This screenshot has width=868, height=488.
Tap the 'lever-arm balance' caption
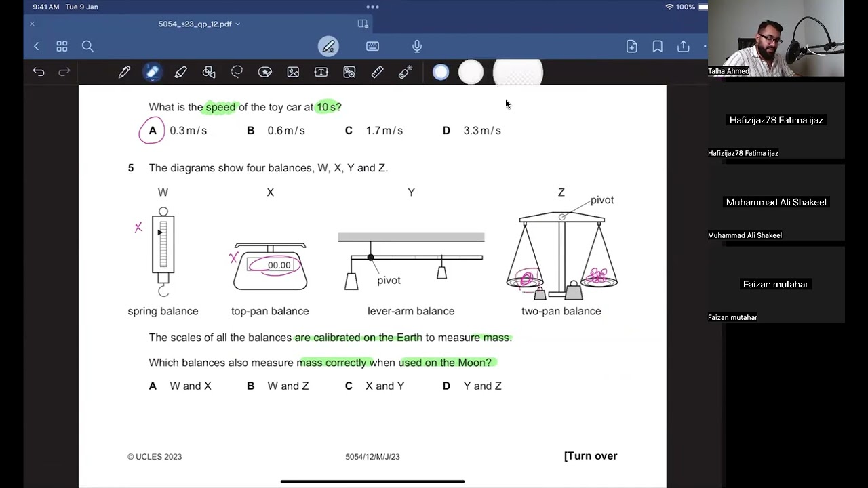click(411, 311)
